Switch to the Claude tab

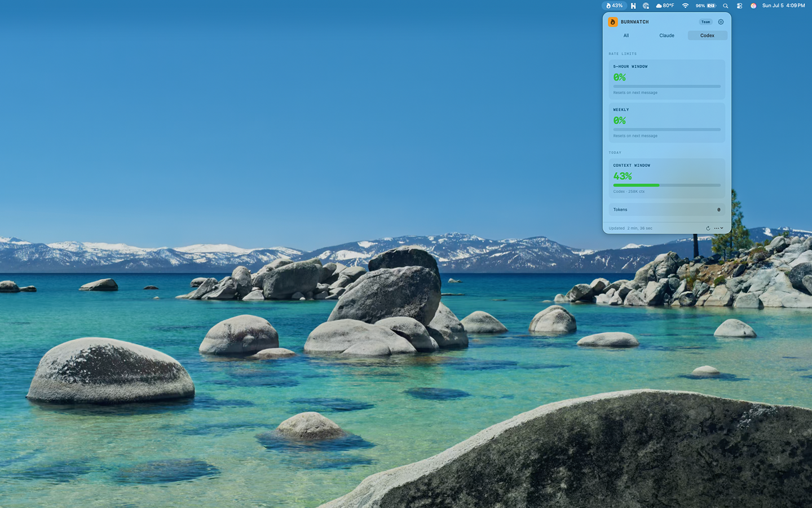point(667,36)
